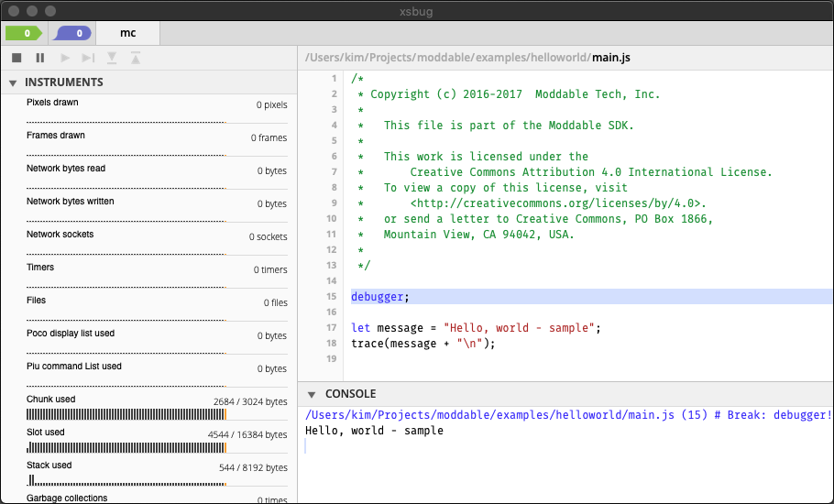Click the Copyright (c) 2016-2017 comment line

[x=509, y=94]
